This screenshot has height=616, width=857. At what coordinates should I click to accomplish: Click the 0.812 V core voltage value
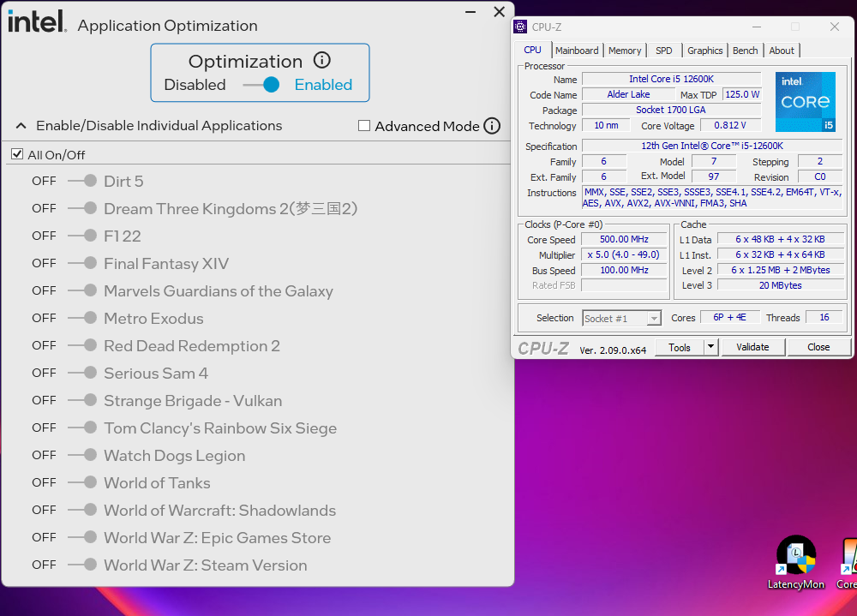point(730,125)
